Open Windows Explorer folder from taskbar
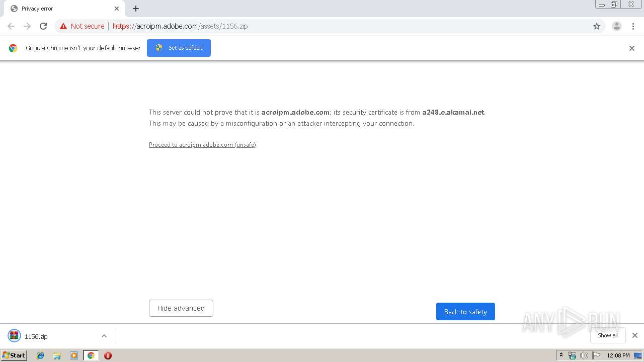Viewport: 644px width, 362px height. [57, 355]
